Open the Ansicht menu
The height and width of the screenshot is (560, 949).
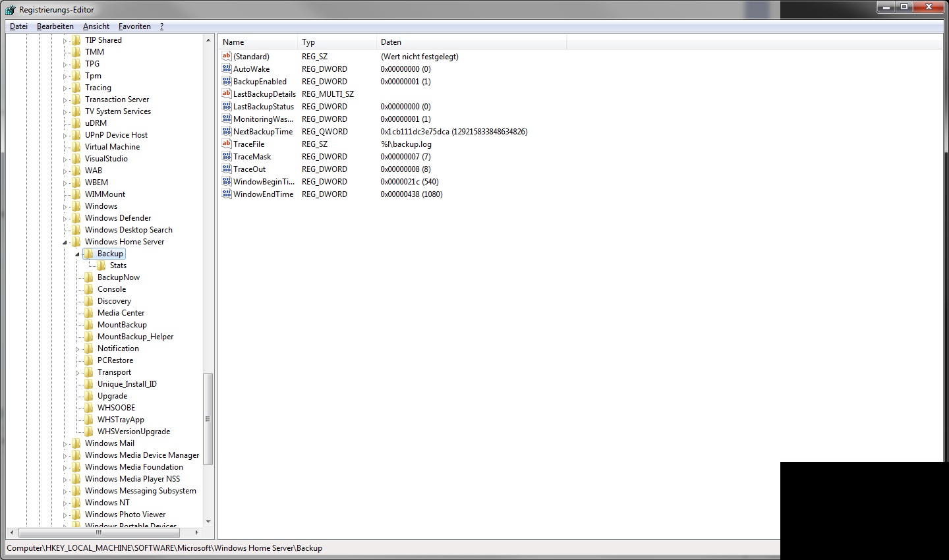coord(96,26)
